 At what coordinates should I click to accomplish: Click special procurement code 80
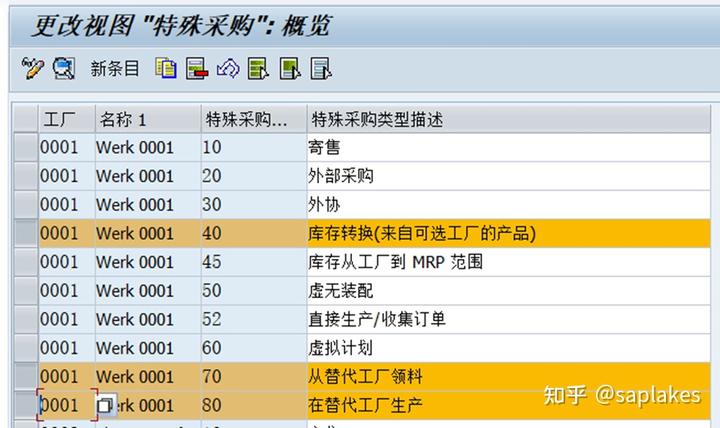click(254, 405)
